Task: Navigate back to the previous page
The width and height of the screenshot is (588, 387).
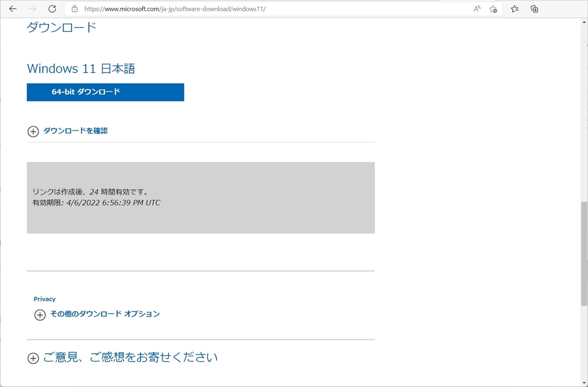Action: (12, 8)
